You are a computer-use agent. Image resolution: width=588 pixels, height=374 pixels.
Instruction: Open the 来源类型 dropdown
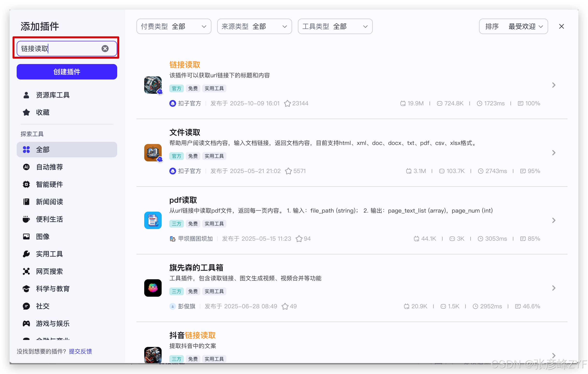(x=254, y=26)
